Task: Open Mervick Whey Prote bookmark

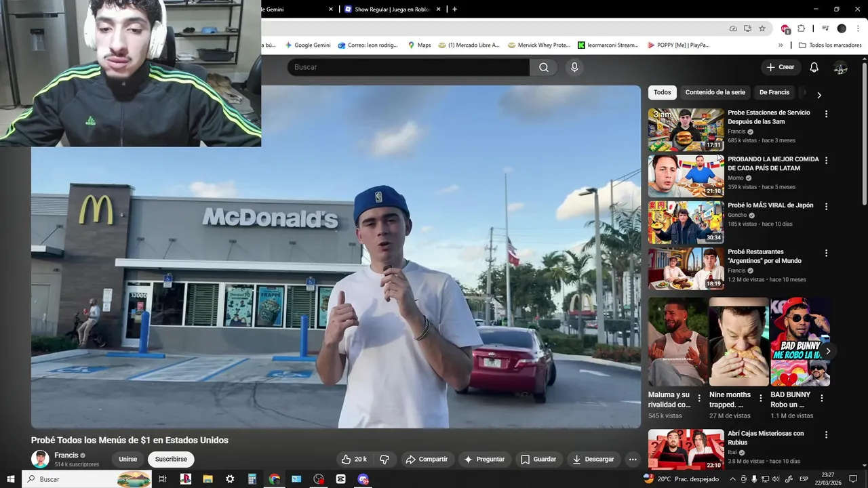Action: click(539, 45)
